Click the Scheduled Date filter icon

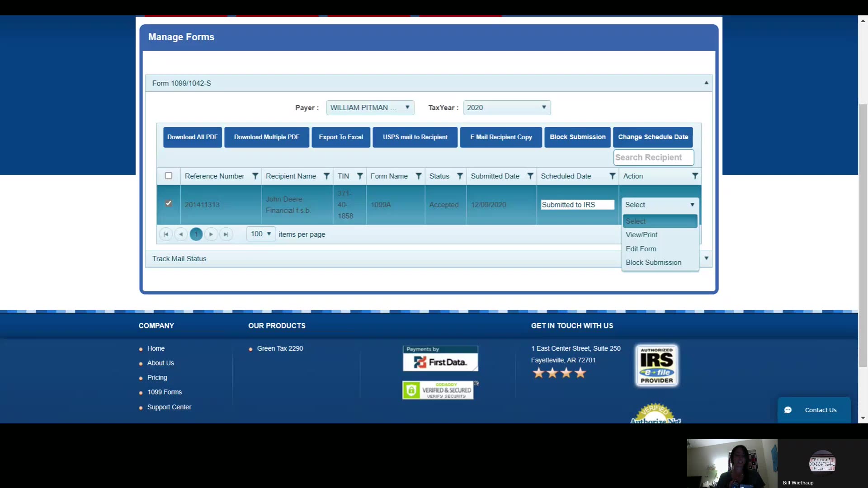(x=612, y=176)
